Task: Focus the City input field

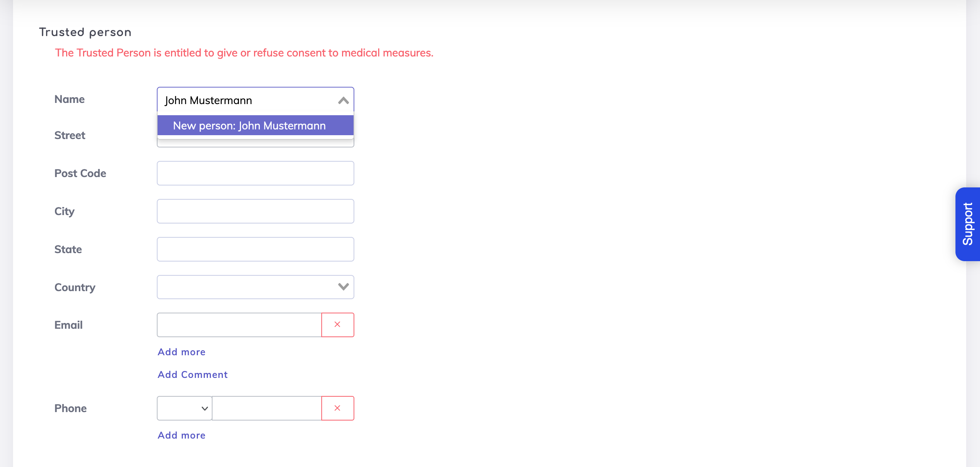Action: pos(255,211)
